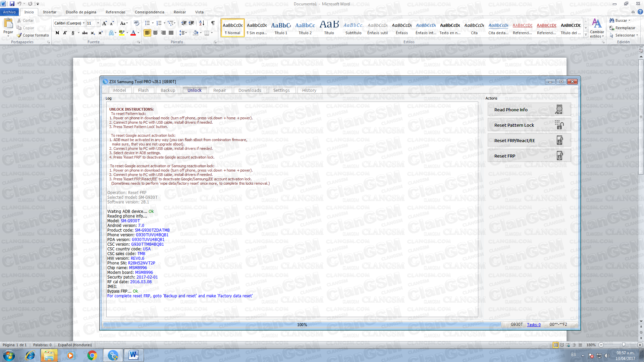Apply the Título 1 style

point(281,28)
